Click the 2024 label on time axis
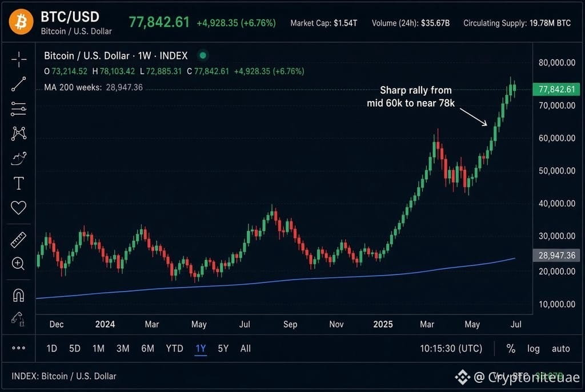585x392 pixels. 105,324
